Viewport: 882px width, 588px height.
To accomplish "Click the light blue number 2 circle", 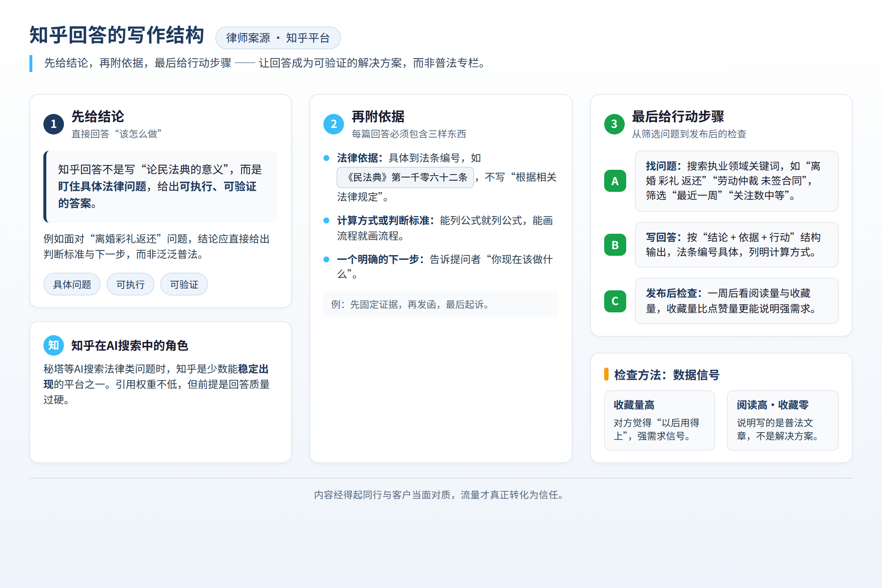I will tap(333, 124).
